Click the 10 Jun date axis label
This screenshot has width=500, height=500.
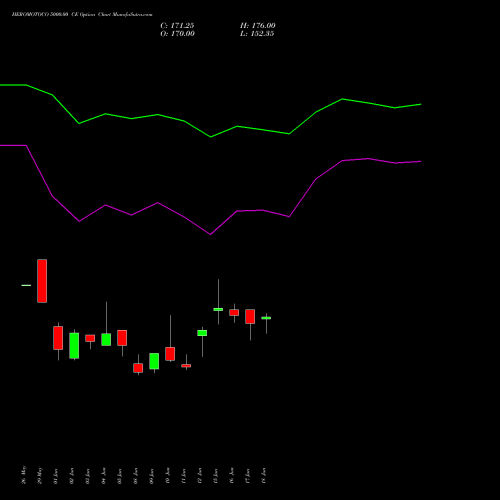[x=168, y=476]
